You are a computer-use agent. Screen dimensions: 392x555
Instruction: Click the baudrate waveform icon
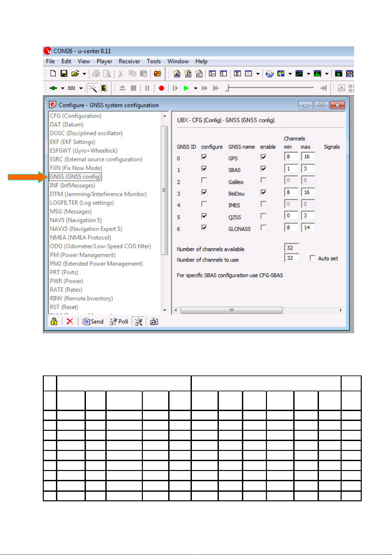click(71, 88)
